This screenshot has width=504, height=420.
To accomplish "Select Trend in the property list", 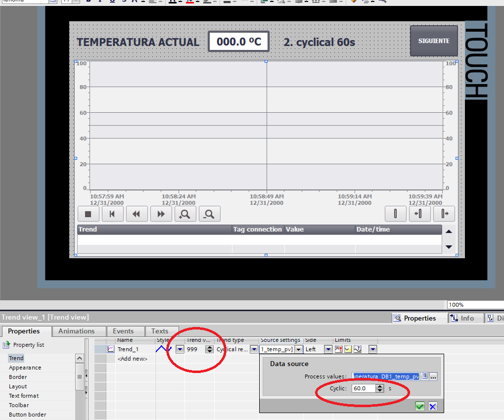I will pos(16,358).
